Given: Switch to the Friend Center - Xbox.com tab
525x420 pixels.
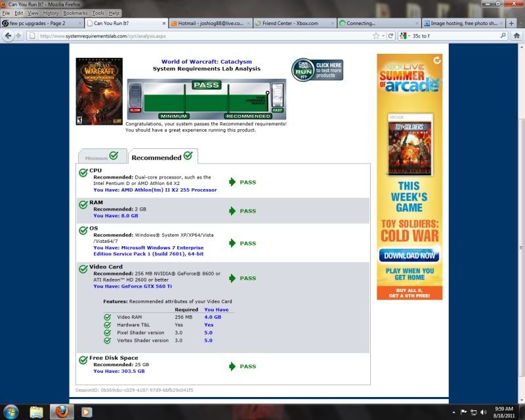Looking at the screenshot, I should (295, 23).
